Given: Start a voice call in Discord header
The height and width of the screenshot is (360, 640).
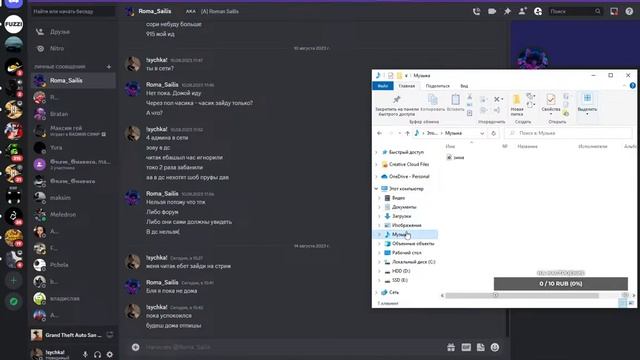Looking at the screenshot, I should click(476, 11).
